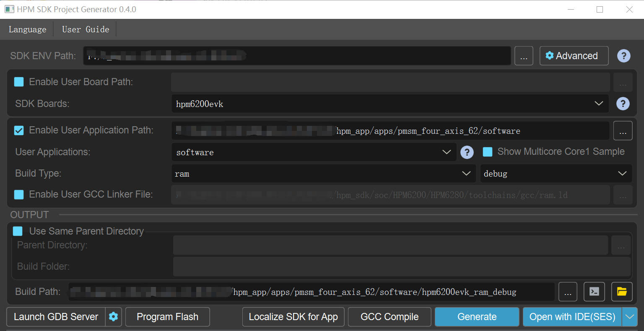The height and width of the screenshot is (331, 644).
Task: Click the help icon beside Advanced
Action: (x=623, y=56)
